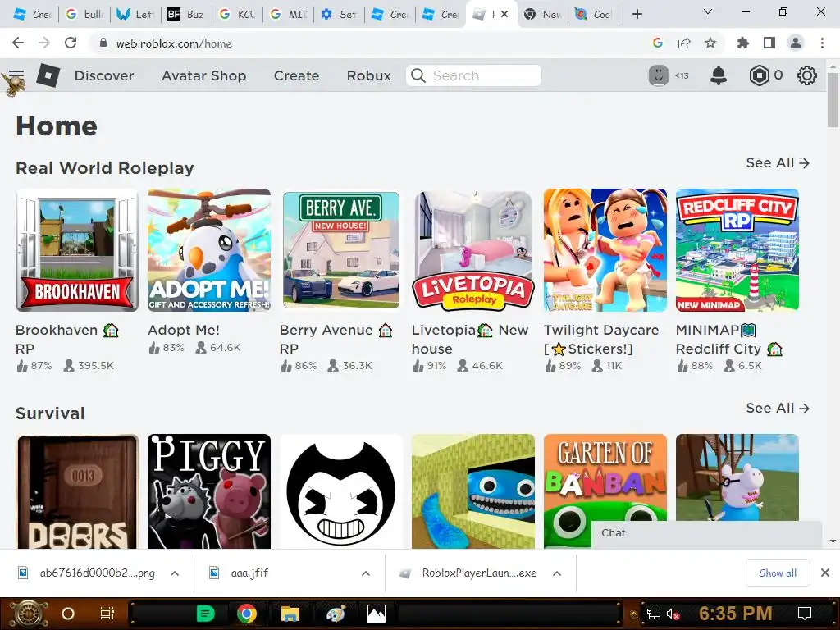
Task: Switch to the Coo browser tab
Action: pos(594,15)
